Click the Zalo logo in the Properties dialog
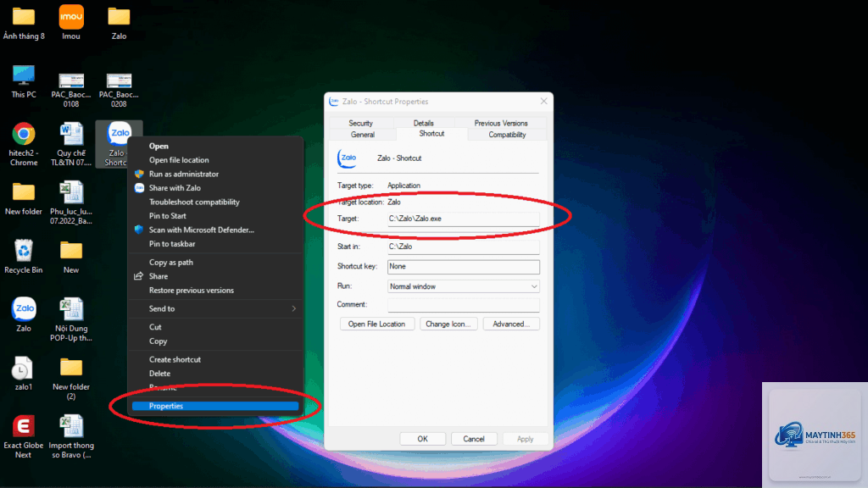This screenshot has height=488, width=868. pos(347,158)
